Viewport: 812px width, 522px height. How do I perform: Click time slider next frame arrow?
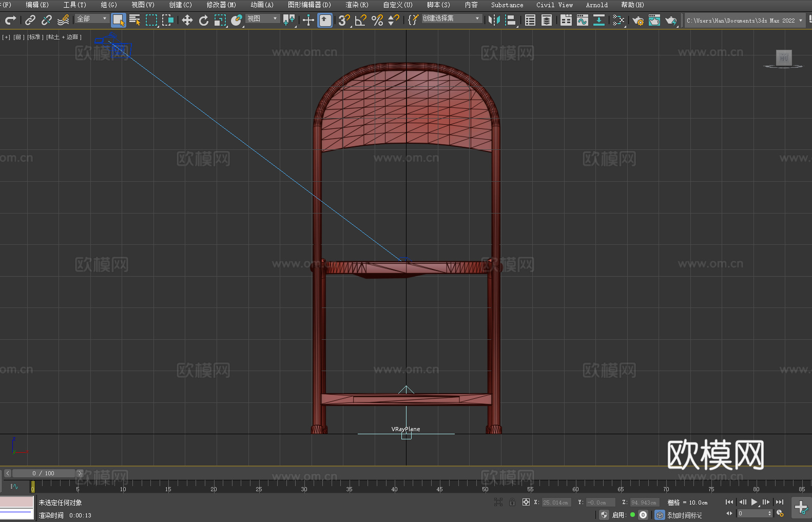pyautogui.click(x=80, y=473)
